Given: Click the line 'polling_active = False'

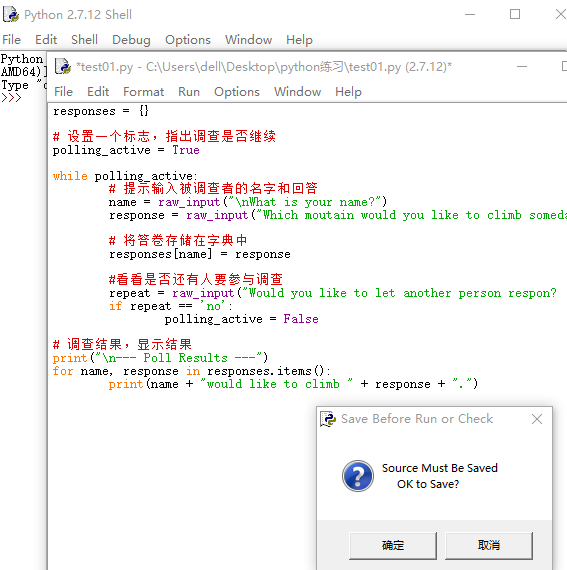Looking at the screenshot, I should (242, 319).
